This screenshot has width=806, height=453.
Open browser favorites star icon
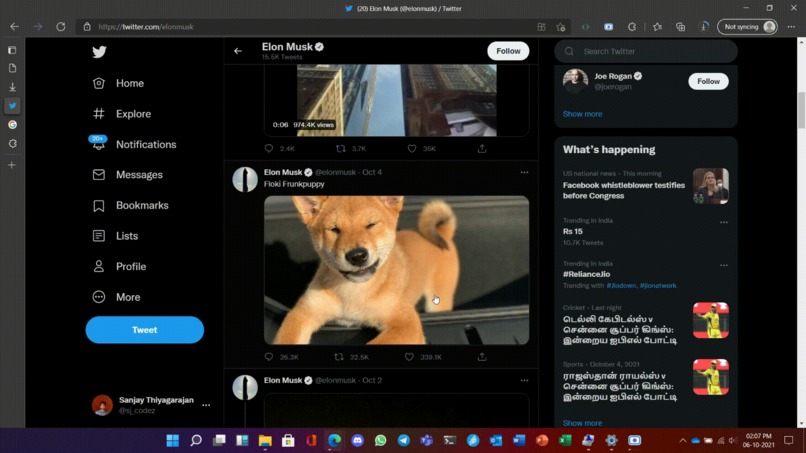pos(657,27)
